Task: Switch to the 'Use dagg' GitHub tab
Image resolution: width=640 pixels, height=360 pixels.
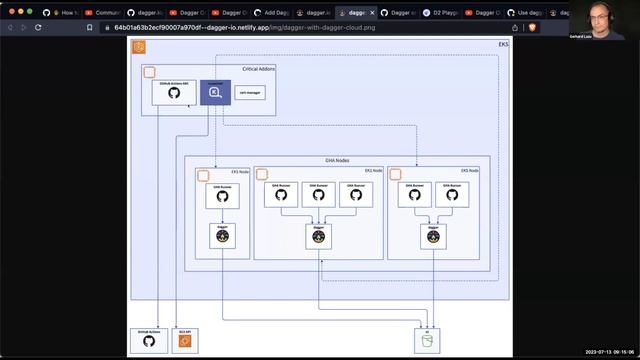Action: (x=525, y=13)
